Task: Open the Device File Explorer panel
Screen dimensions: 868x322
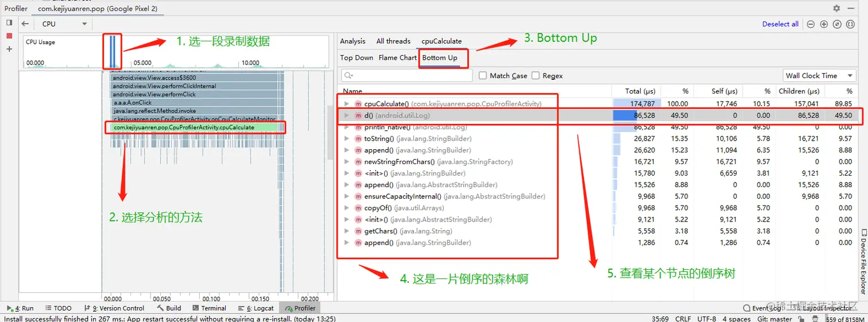Action: click(x=863, y=262)
